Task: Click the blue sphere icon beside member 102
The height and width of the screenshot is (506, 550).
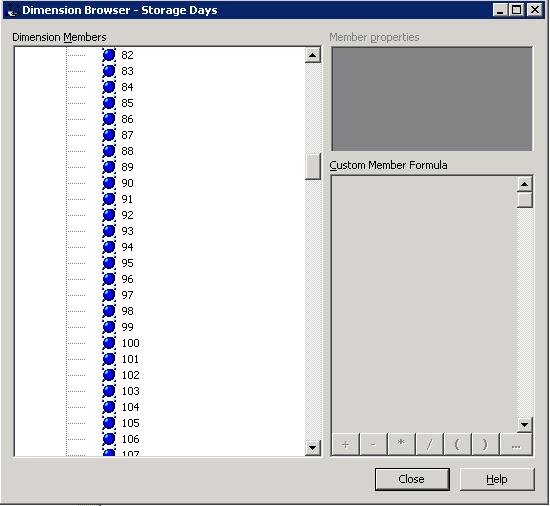Action: (109, 375)
